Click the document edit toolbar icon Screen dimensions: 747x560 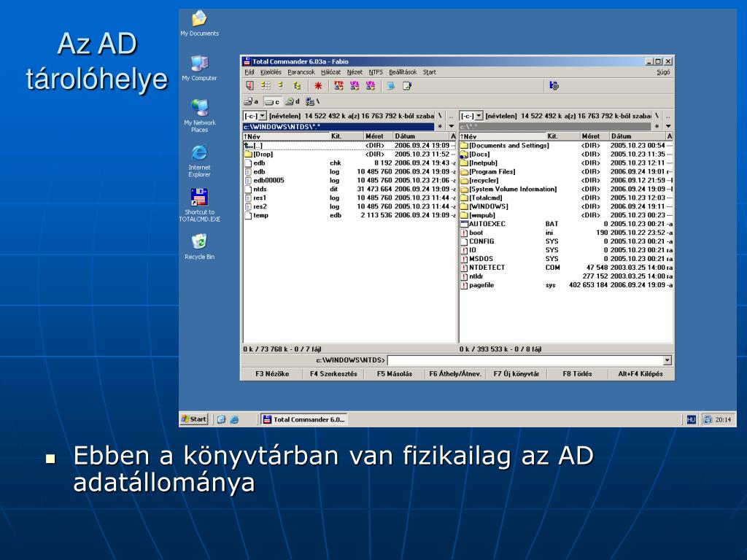point(407,86)
